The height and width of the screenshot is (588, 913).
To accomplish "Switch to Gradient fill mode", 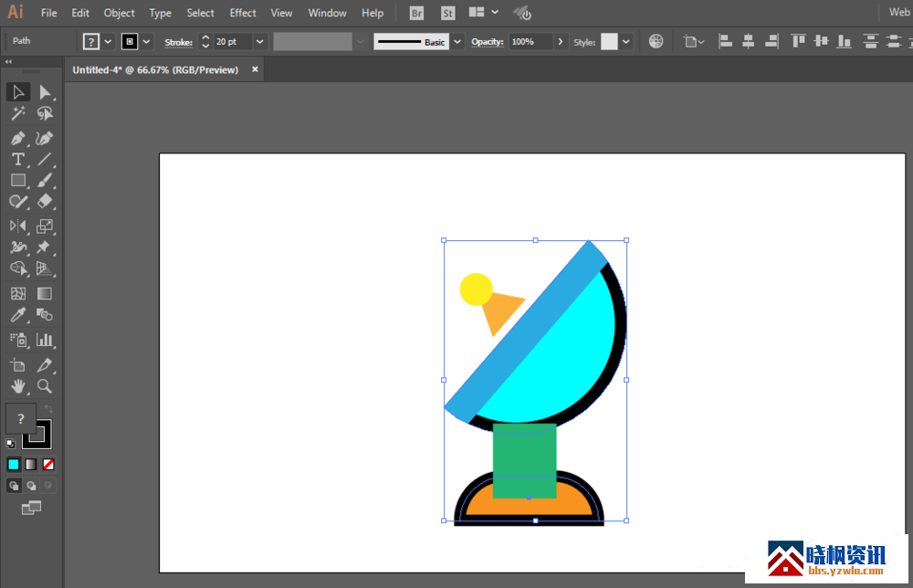I will pyautogui.click(x=31, y=464).
